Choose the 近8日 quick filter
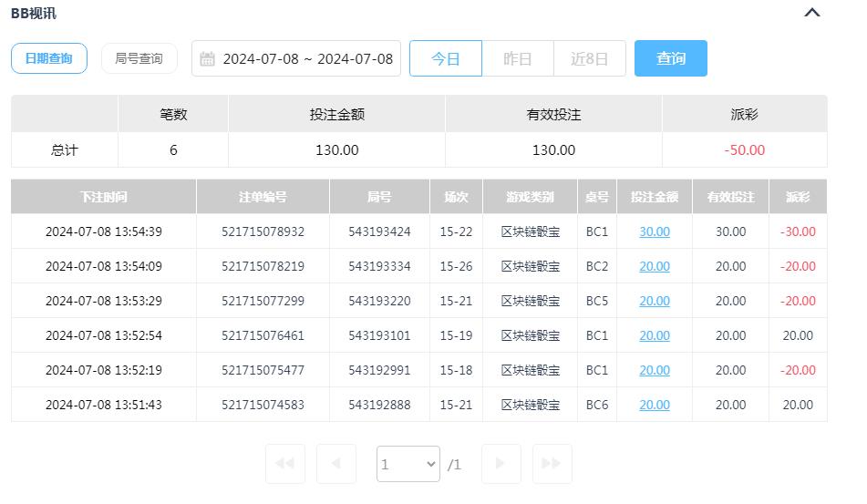867x504 pixels. coord(590,58)
